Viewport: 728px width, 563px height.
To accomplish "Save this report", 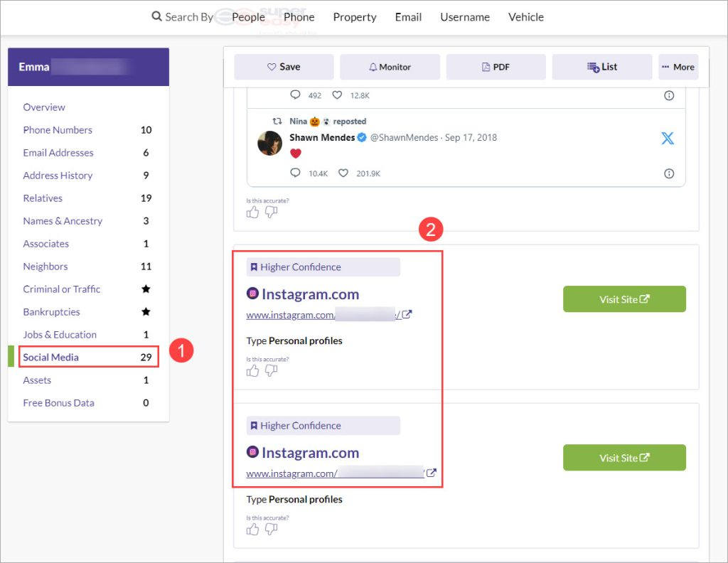I will pyautogui.click(x=284, y=67).
